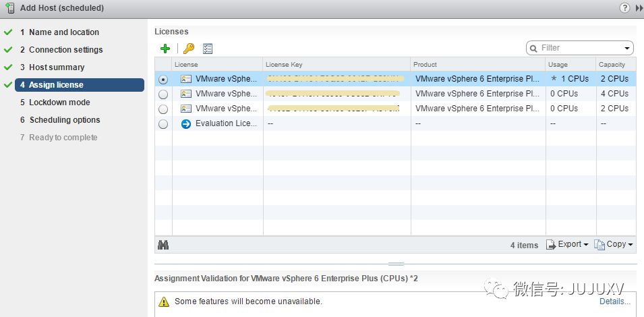
Task: Click the warning triangle icon
Action: tap(163, 301)
